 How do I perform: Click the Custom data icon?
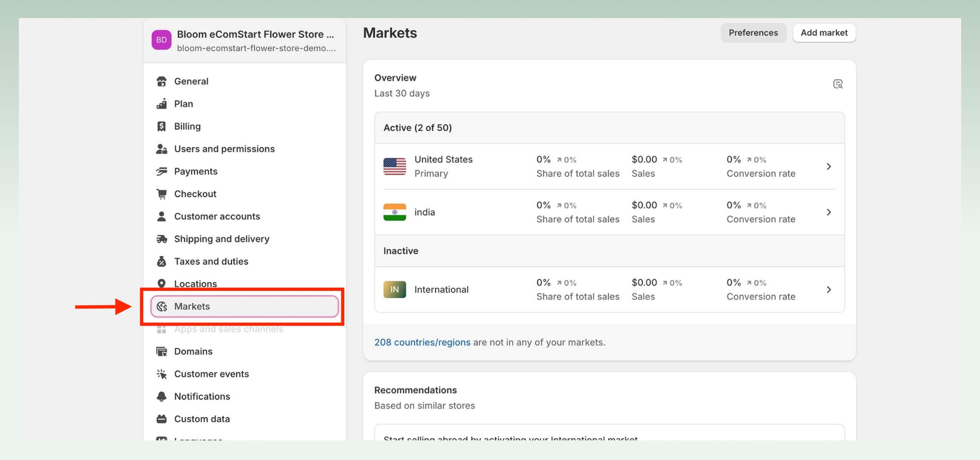click(161, 419)
